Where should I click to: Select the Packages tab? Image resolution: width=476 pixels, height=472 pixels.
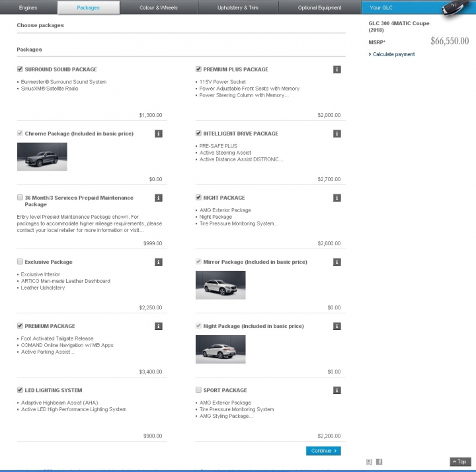(89, 7)
